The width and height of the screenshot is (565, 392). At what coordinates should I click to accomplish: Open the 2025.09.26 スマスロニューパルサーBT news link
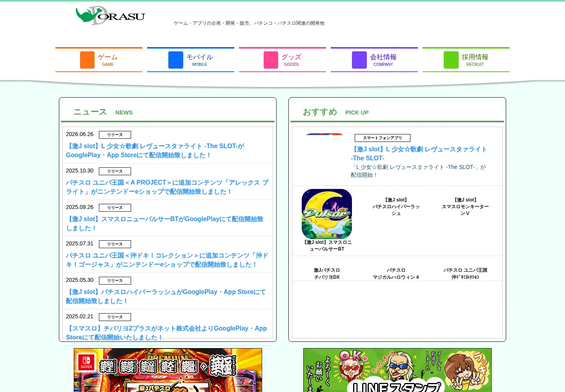coord(165,223)
